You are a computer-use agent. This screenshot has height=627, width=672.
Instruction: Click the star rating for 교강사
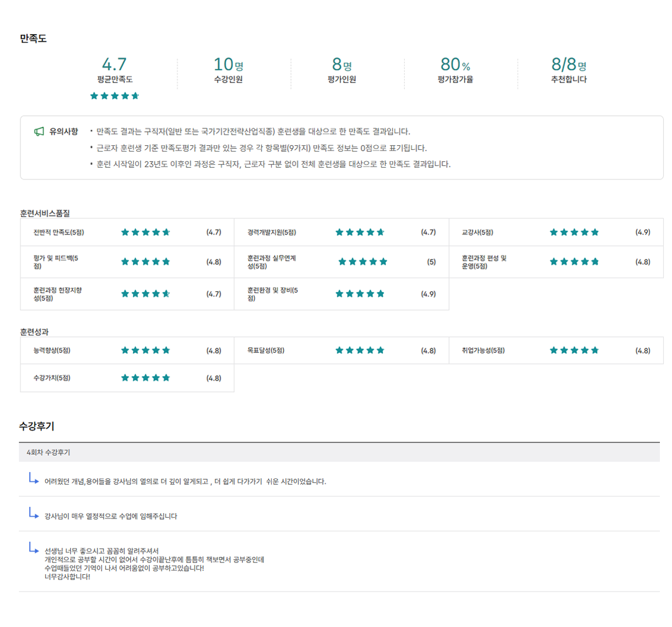tap(574, 232)
